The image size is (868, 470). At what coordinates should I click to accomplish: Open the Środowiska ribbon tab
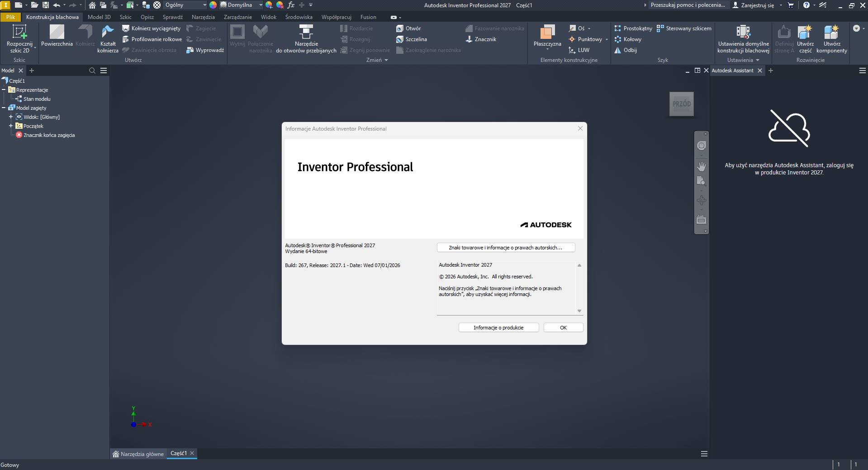click(299, 17)
